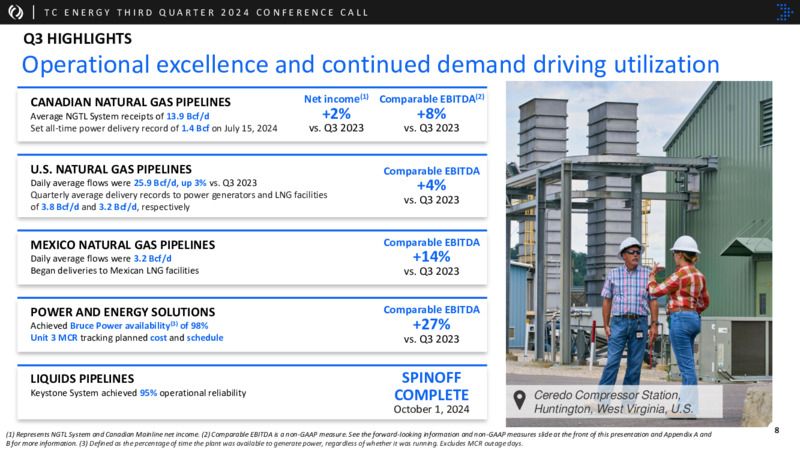Click the '+14%' Comparable EBITDA figure
Viewport: 800px width, 450px height.
click(x=431, y=257)
